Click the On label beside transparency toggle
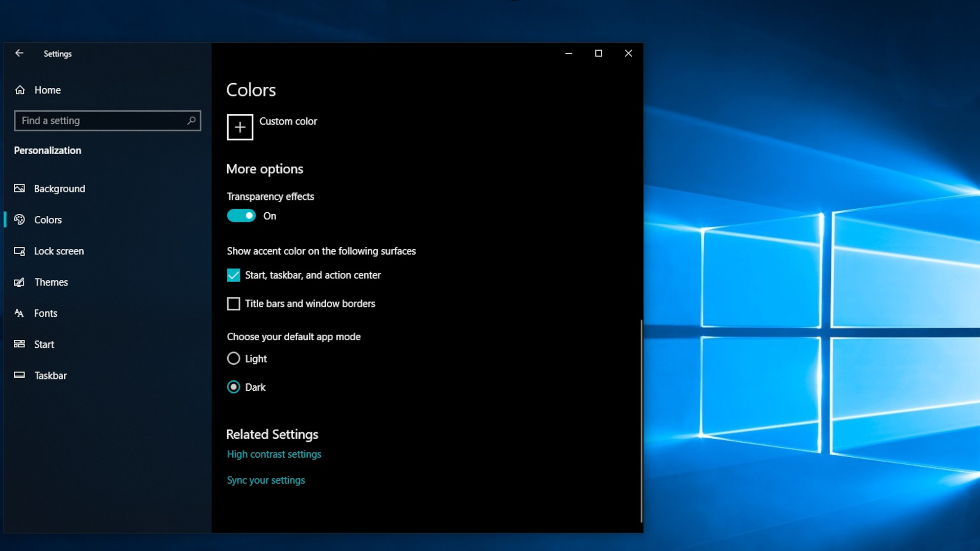 (x=269, y=216)
